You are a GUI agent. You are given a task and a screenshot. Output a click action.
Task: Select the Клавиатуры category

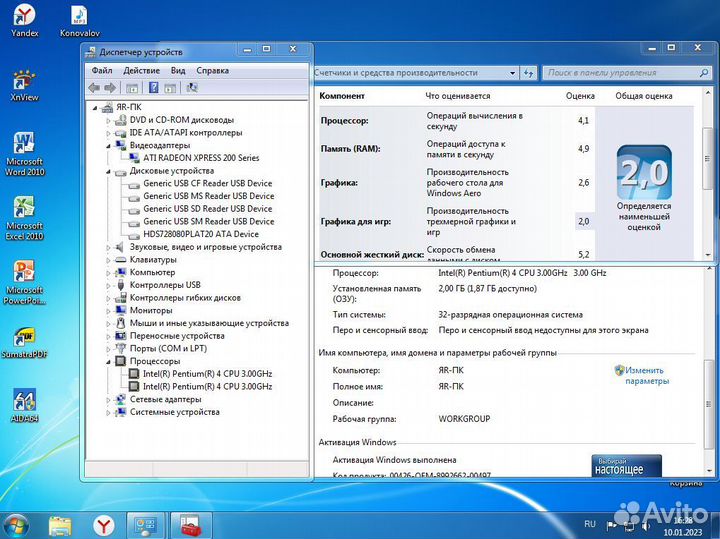(153, 260)
